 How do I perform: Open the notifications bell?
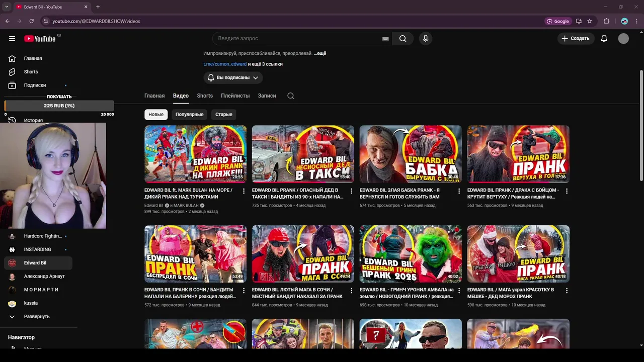pyautogui.click(x=604, y=39)
